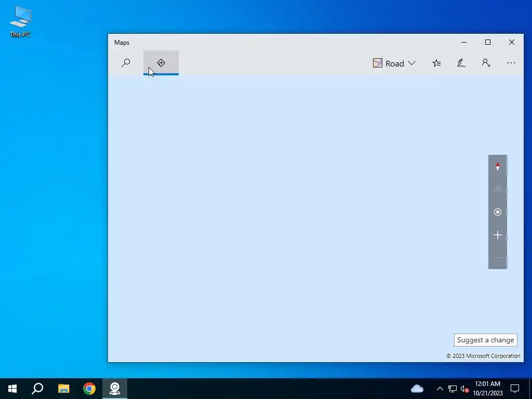Click the Suggest a change button

click(x=486, y=340)
